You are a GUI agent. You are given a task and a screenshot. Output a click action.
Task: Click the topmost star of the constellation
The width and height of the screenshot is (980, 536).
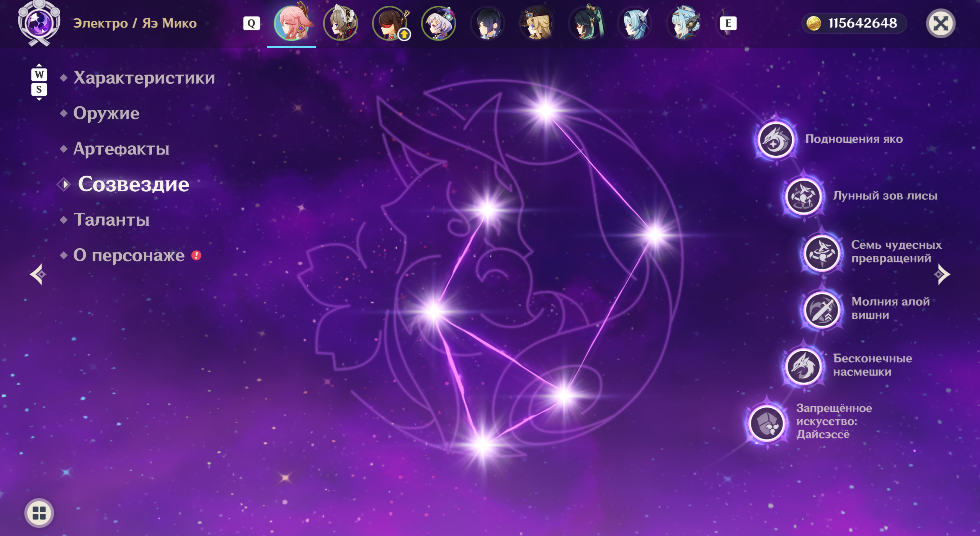(x=546, y=110)
